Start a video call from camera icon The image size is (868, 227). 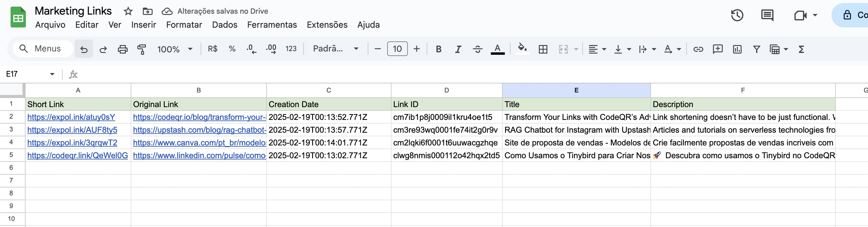pos(800,15)
